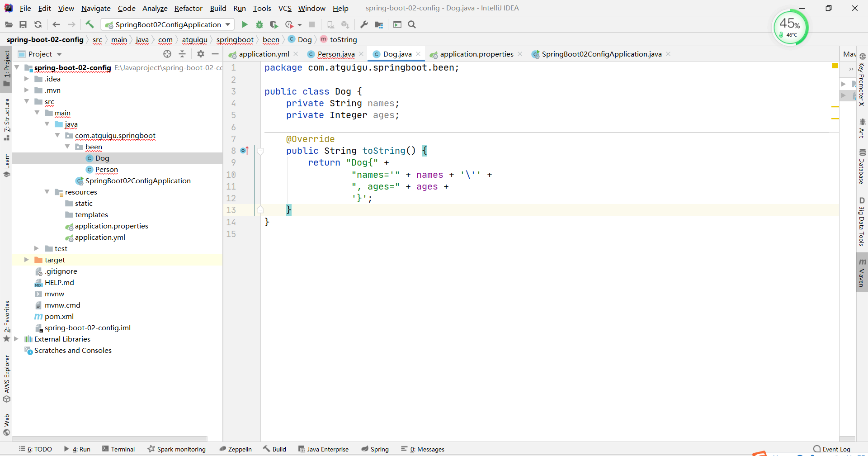Image resolution: width=868 pixels, height=456 pixels.
Task: Run the application with the green Run arrow
Action: [x=244, y=24]
